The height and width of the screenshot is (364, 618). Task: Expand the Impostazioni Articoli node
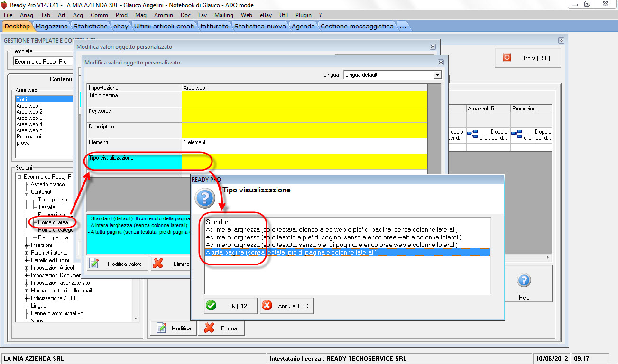(27, 268)
